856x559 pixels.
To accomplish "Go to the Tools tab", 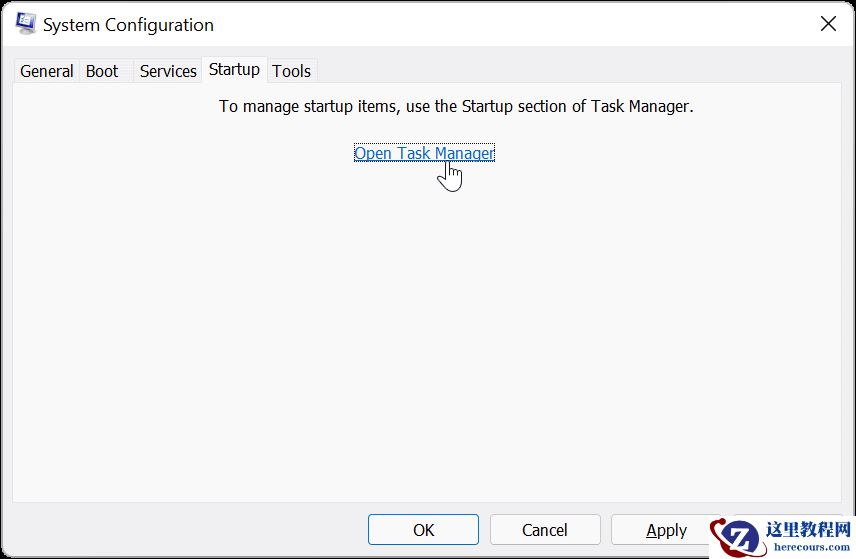I will pos(292,71).
